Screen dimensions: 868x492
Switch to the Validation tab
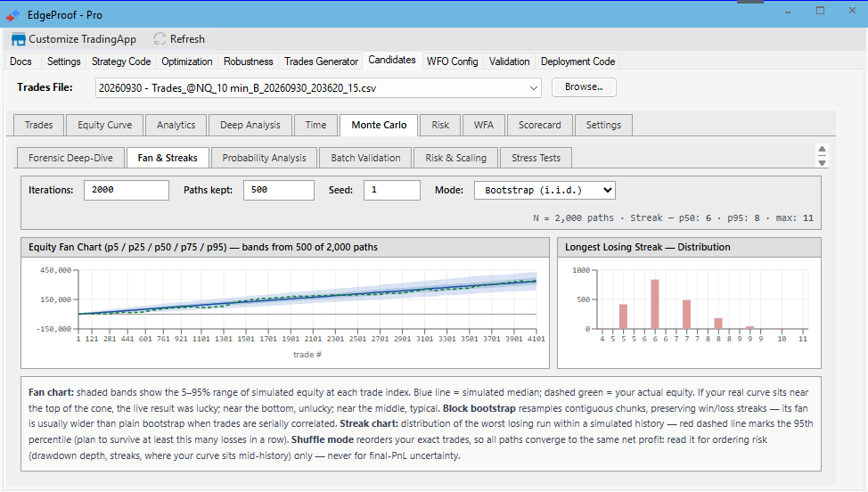[509, 61]
